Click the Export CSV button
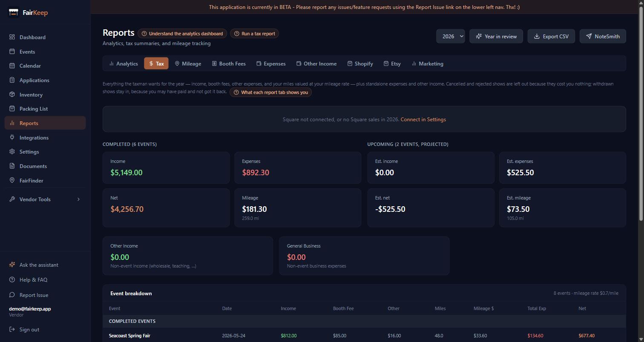The width and height of the screenshot is (644, 342). tap(551, 36)
